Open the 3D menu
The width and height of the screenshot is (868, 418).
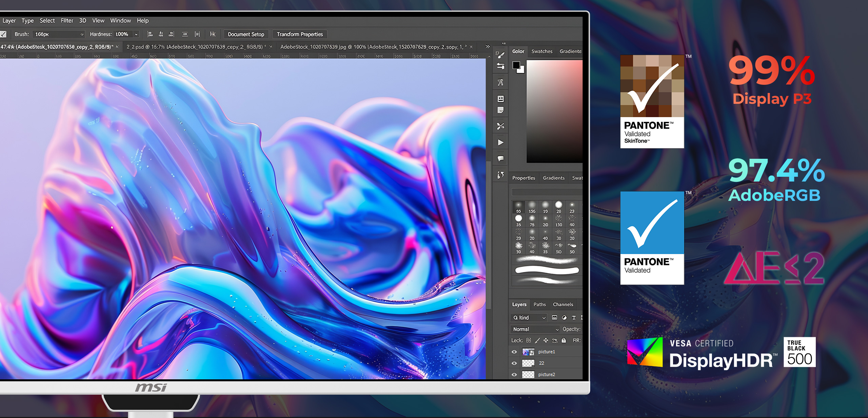pos(83,21)
